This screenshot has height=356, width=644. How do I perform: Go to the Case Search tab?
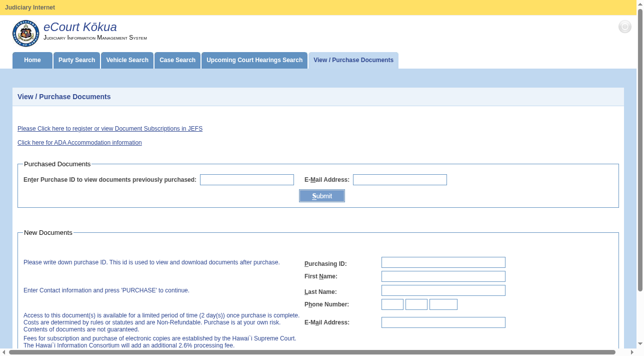[177, 60]
